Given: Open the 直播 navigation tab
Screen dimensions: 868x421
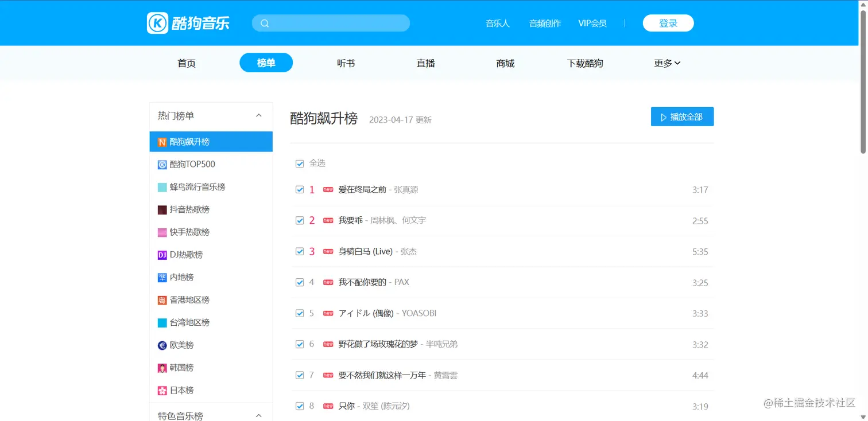Looking at the screenshot, I should [425, 63].
